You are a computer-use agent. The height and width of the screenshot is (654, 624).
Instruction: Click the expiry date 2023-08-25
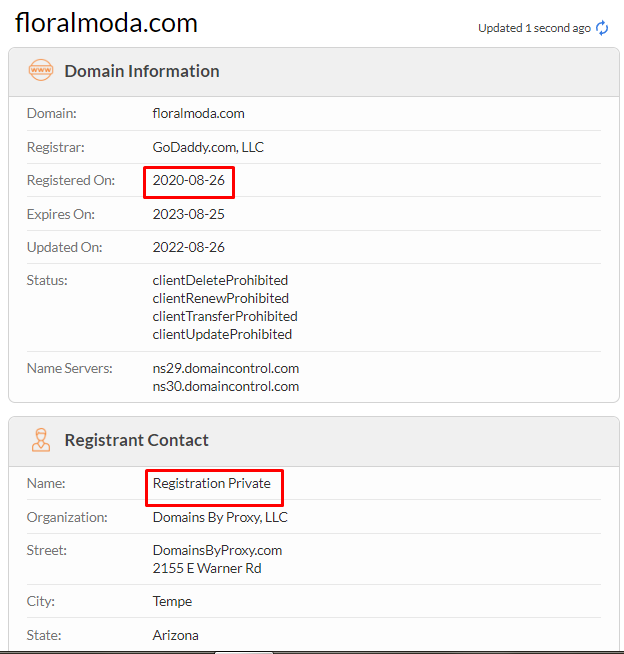(x=189, y=214)
